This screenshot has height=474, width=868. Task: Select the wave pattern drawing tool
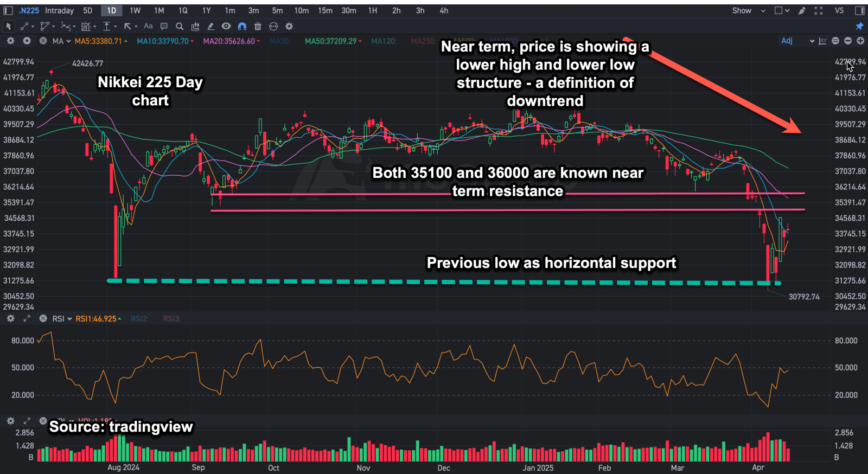[x=65, y=26]
